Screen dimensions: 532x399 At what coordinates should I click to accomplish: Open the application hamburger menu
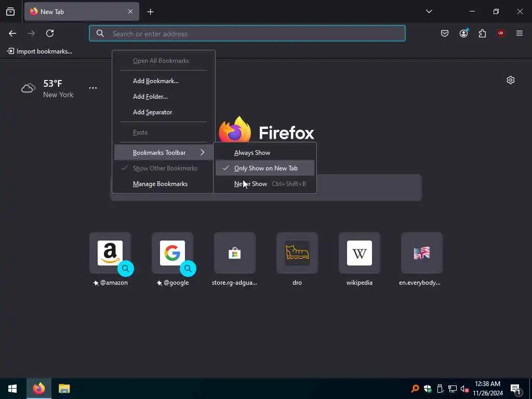520,33
